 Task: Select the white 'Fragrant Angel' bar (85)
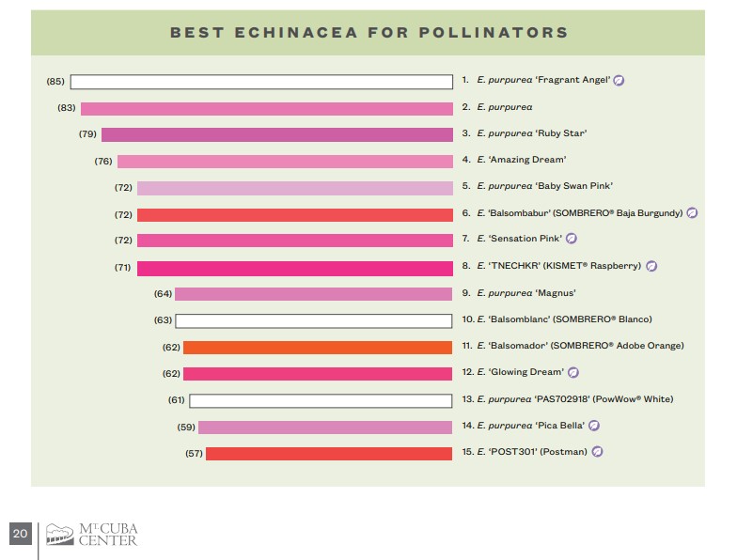click(x=261, y=82)
